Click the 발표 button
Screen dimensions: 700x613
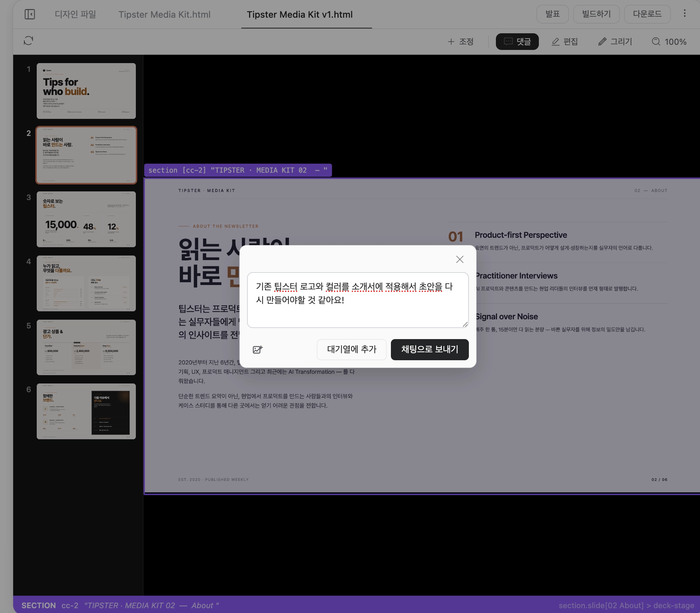[x=553, y=14]
